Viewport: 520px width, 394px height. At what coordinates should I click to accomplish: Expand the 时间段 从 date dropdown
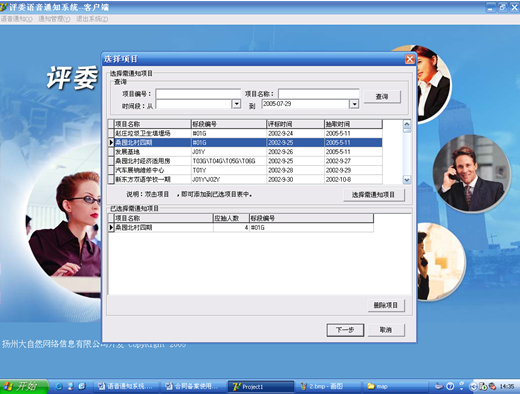(x=236, y=104)
